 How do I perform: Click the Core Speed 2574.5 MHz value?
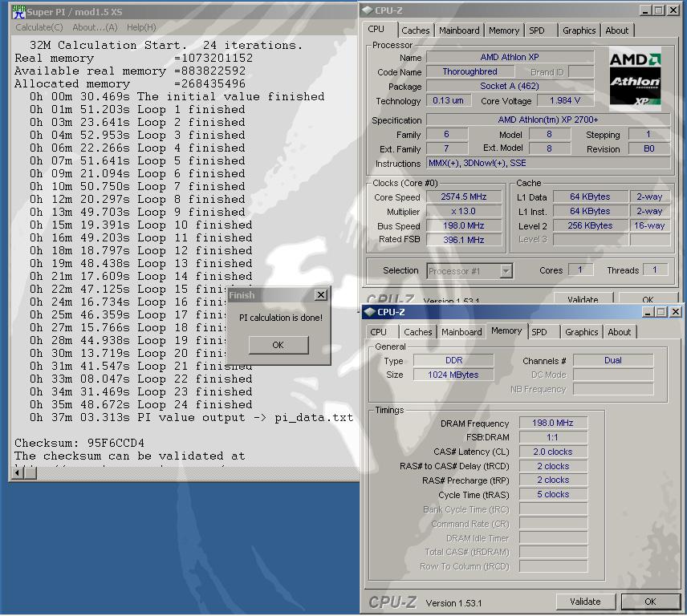pos(464,197)
